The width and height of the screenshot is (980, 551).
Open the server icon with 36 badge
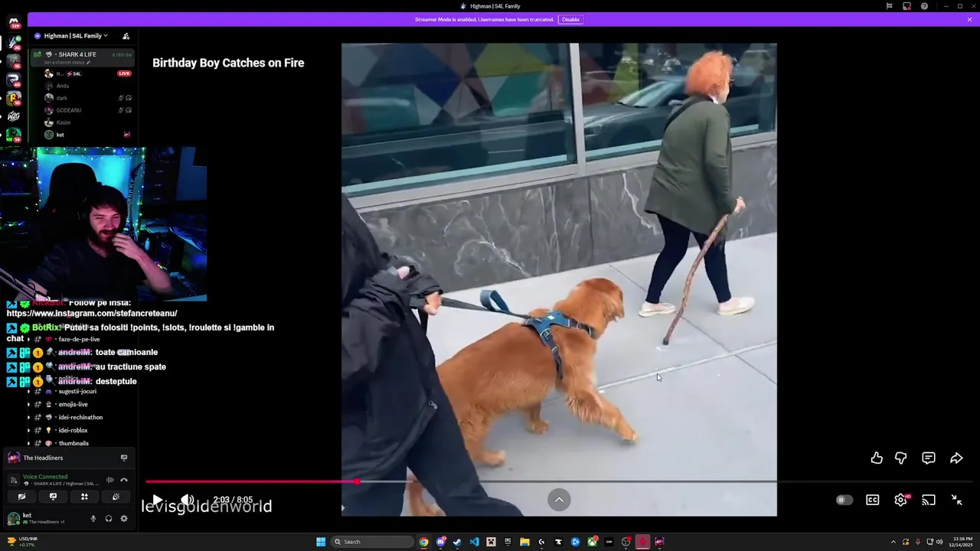[14, 42]
